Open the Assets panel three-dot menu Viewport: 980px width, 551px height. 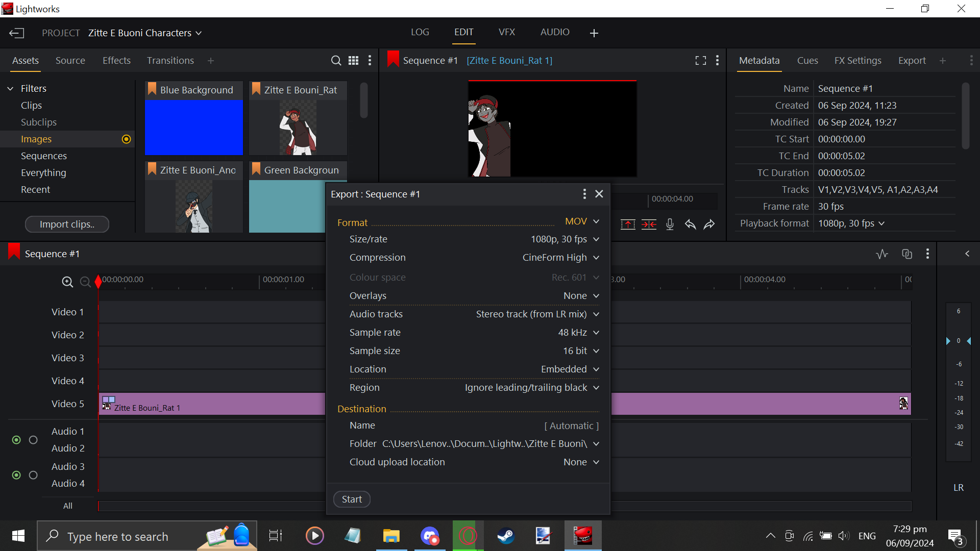point(370,61)
